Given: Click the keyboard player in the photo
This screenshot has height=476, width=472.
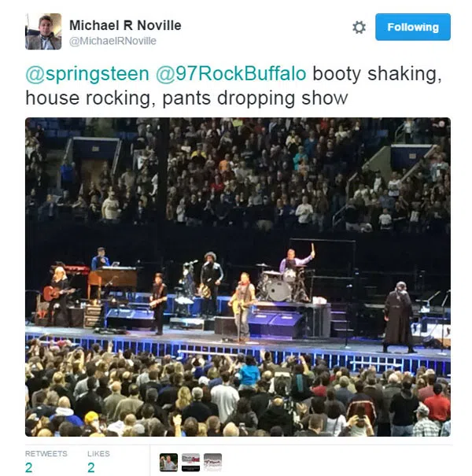Looking at the screenshot, I should (x=101, y=259).
